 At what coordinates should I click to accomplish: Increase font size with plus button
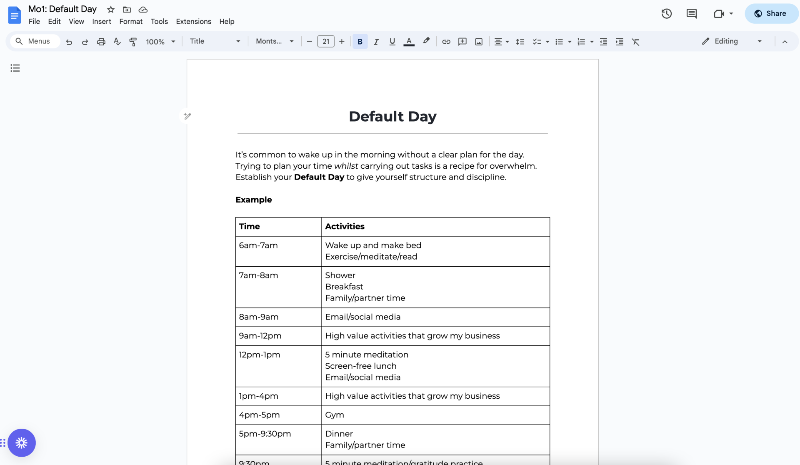(342, 42)
